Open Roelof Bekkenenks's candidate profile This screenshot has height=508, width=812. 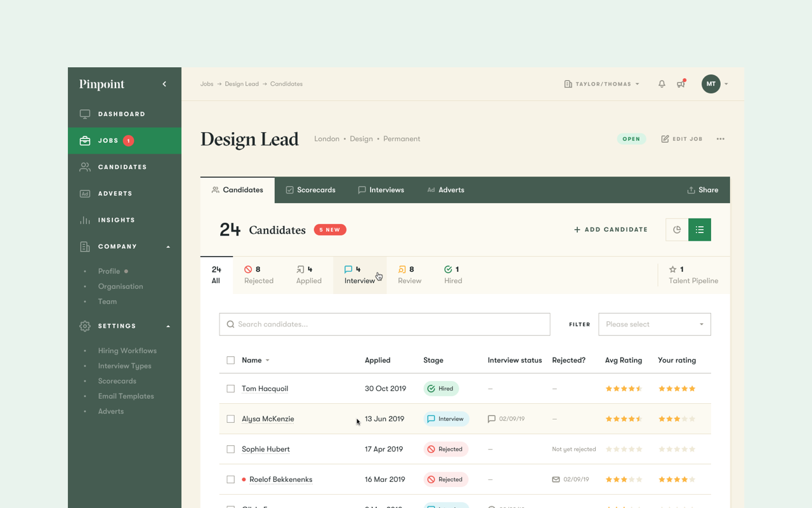coord(281,479)
